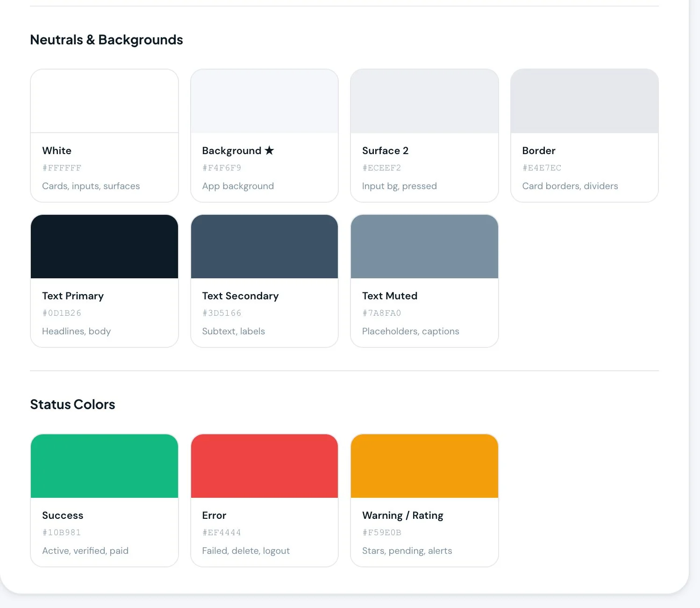This screenshot has height=608, width=700.
Task: Click the 'Stars, pending, alerts' description
Action: coord(407,551)
